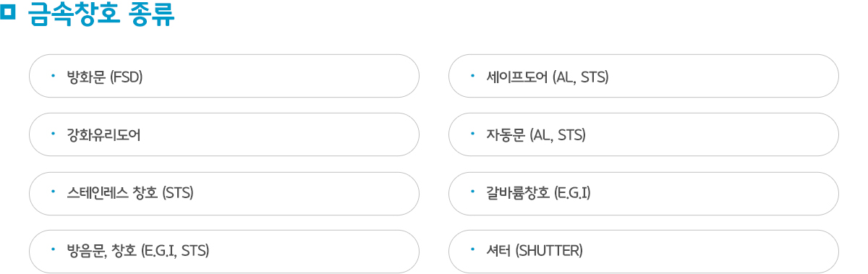
Task: Select 방음문, 창호 (E.G.I, STS) box
Action: click(224, 251)
